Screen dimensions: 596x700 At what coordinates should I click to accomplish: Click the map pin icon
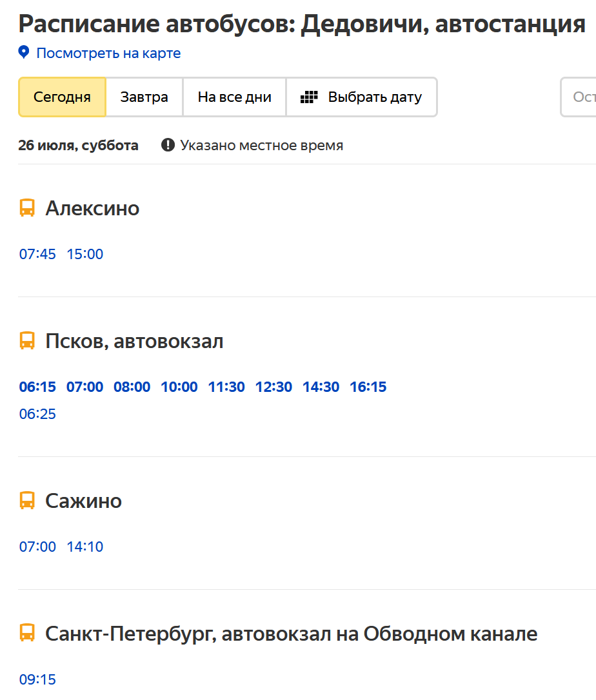click(24, 53)
